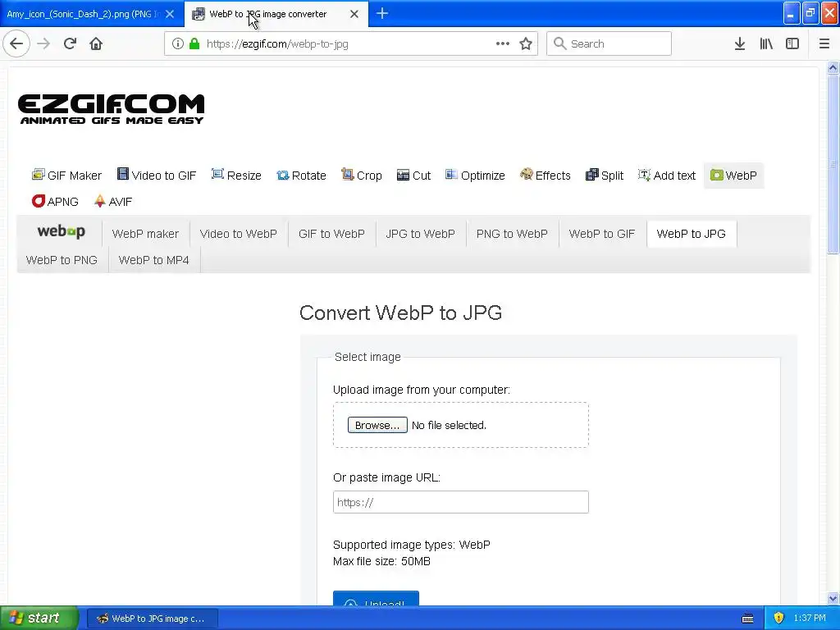The height and width of the screenshot is (630, 840).
Task: Click the EZGIF.COM logo
Action: click(x=111, y=109)
